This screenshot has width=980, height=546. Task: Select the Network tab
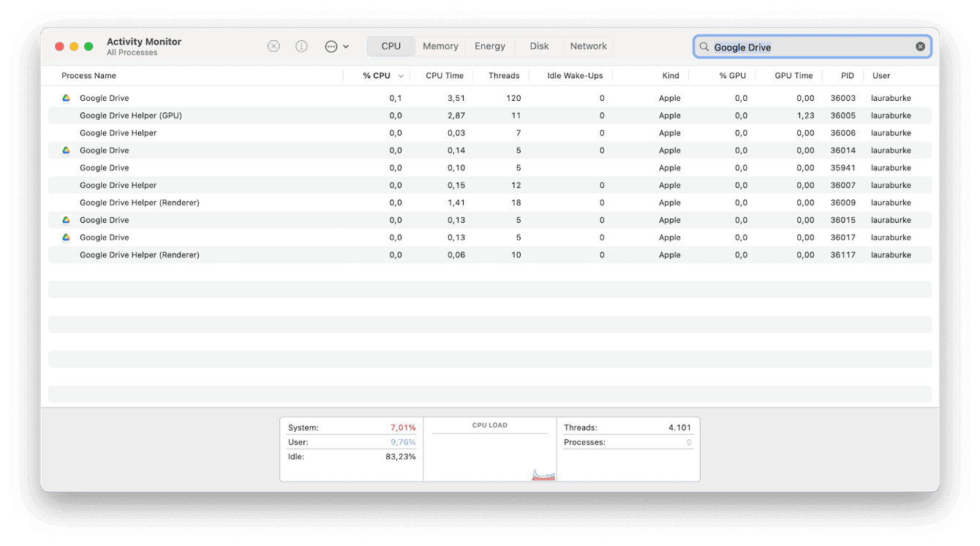[588, 45]
